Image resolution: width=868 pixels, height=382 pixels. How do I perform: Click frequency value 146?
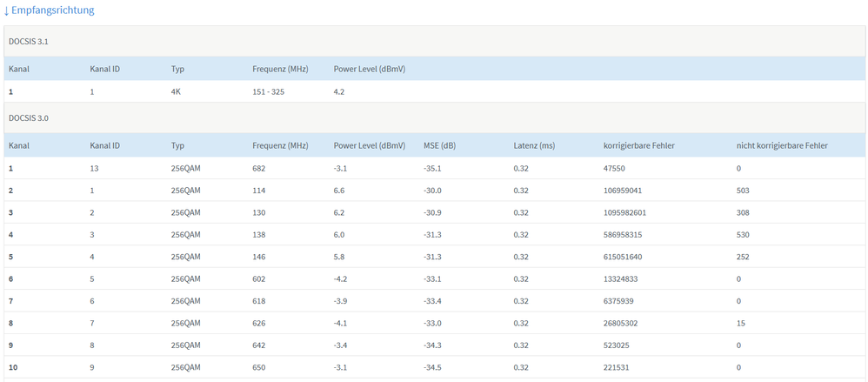tap(259, 257)
